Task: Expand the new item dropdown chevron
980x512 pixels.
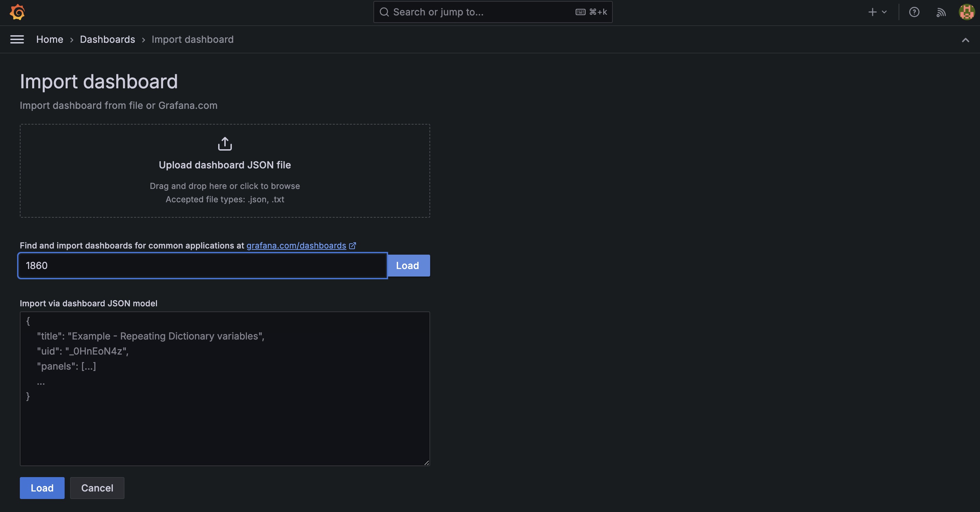Action: (x=884, y=12)
